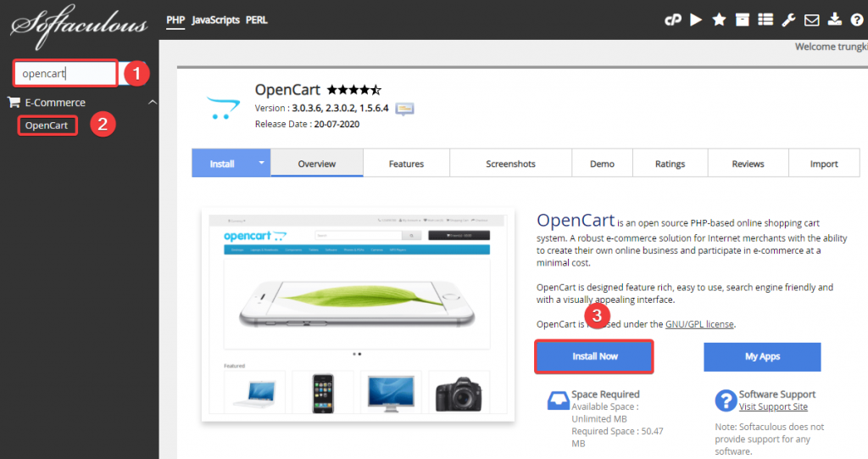Open the Import tab
The height and width of the screenshot is (459, 868).
point(824,164)
